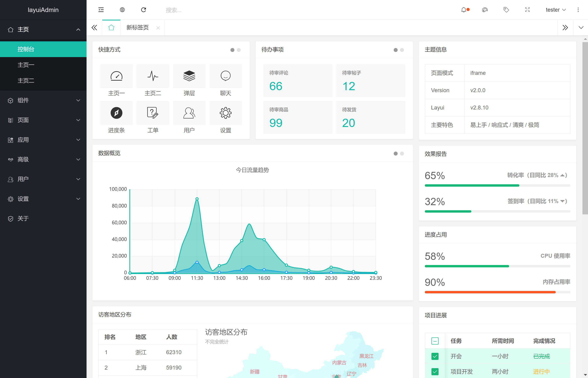The width and height of the screenshot is (588, 378).
Task: Switch to the 新标签页 tab
Action: 137,28
